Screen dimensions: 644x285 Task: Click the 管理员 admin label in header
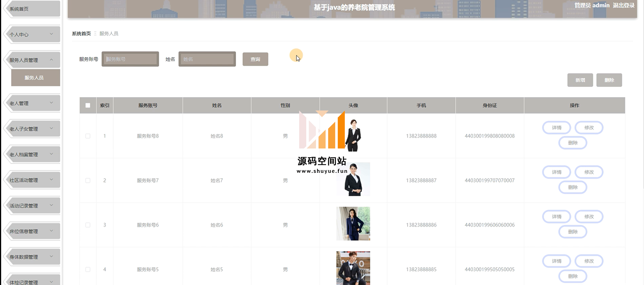(x=592, y=5)
